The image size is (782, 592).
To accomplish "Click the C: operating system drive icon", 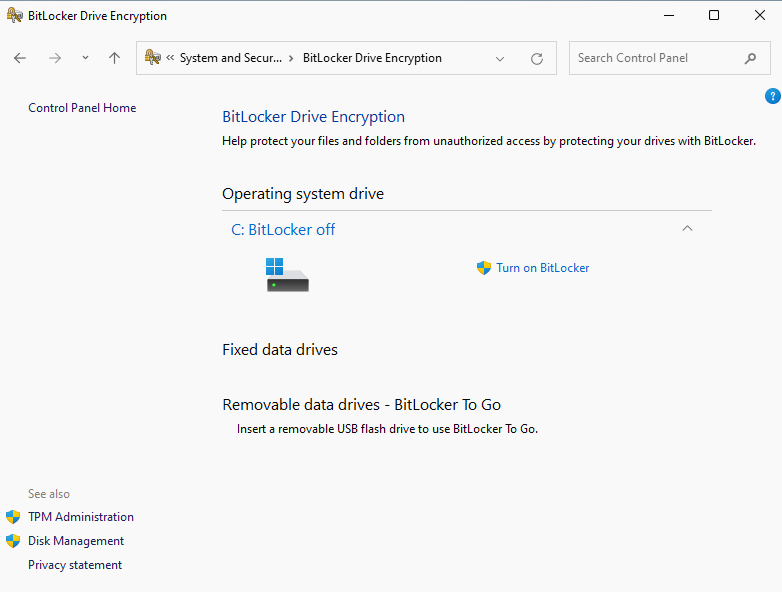I will [287, 274].
